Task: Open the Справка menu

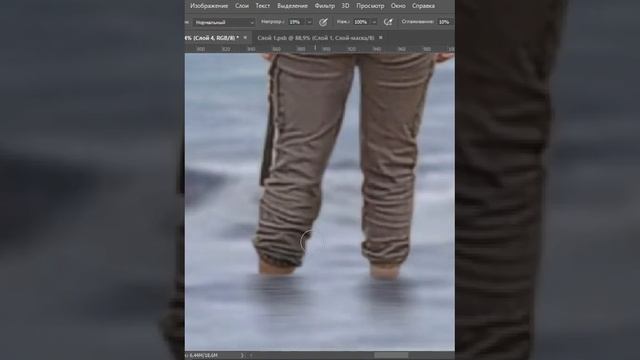Action: click(423, 6)
